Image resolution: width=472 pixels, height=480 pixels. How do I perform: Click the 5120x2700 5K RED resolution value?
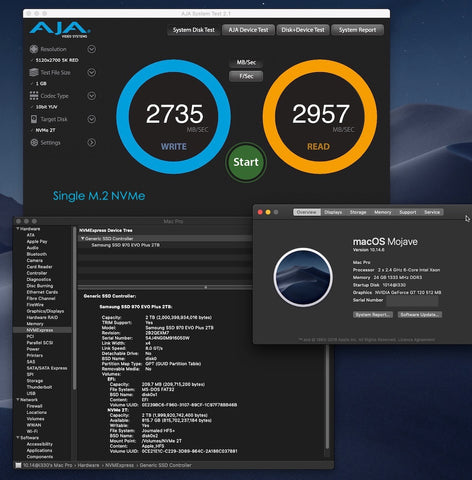coord(57,60)
